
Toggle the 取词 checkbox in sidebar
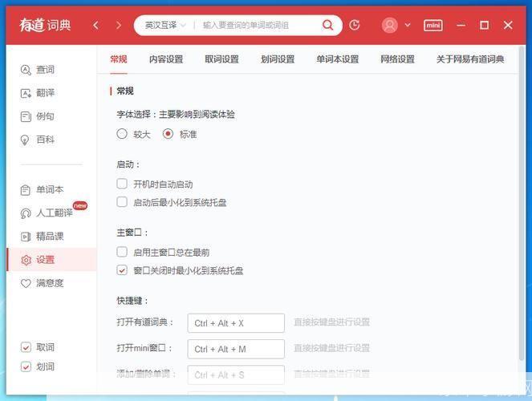[26, 347]
